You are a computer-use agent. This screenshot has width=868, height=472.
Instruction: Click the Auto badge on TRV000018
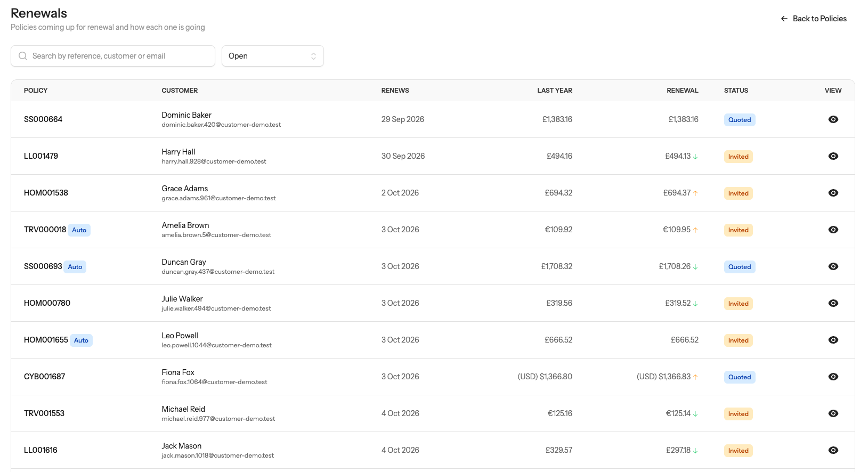(x=79, y=230)
